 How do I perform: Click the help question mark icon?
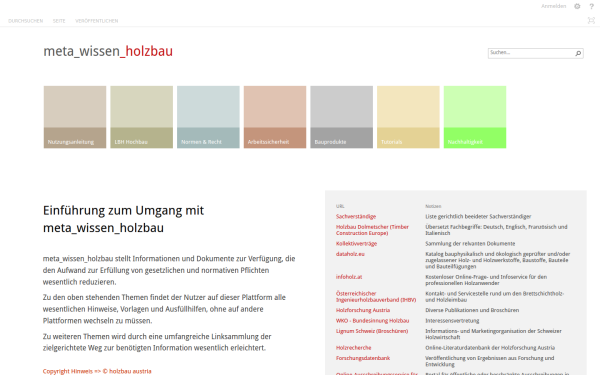[591, 6]
